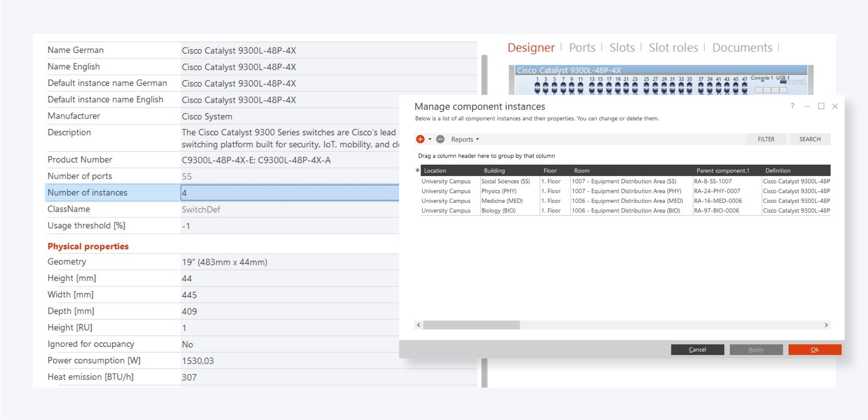Close the Manage component instances dialog
The height and width of the screenshot is (420, 868).
click(x=835, y=106)
